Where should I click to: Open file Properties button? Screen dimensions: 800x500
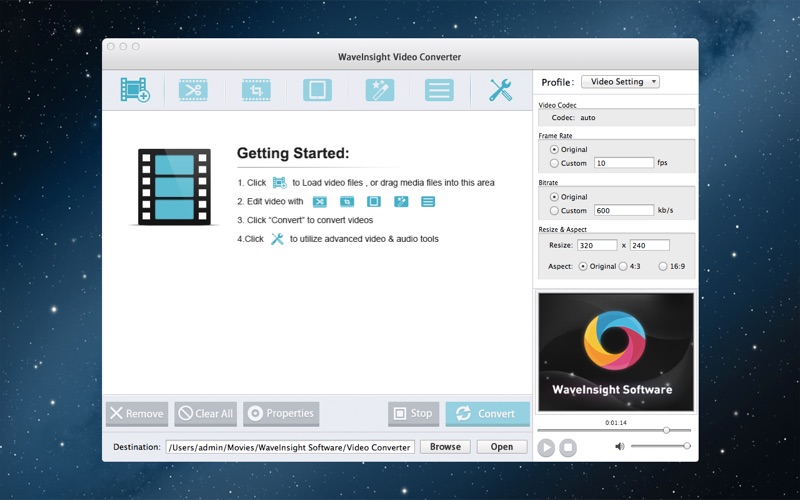coord(281,414)
